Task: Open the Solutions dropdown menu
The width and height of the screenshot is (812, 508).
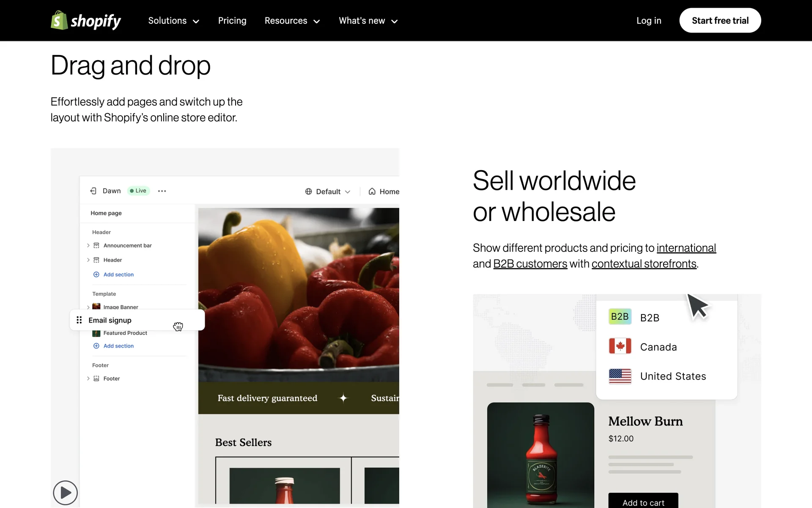Action: click(x=173, y=21)
